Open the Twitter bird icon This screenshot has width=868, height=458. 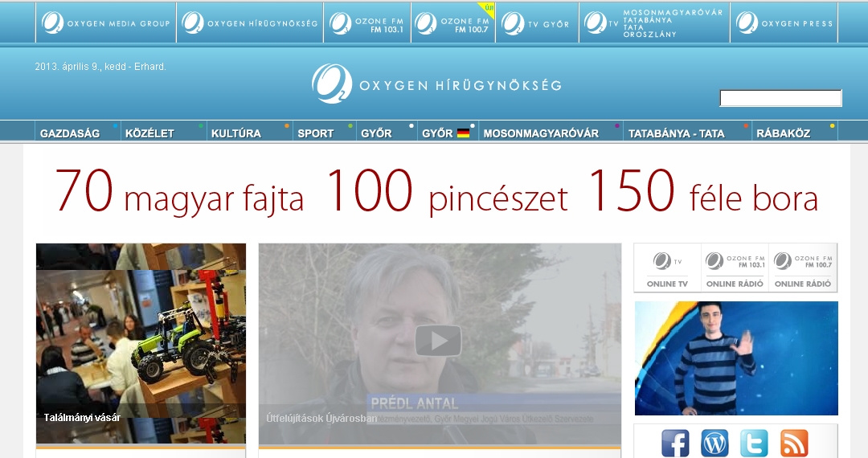pyautogui.click(x=754, y=443)
